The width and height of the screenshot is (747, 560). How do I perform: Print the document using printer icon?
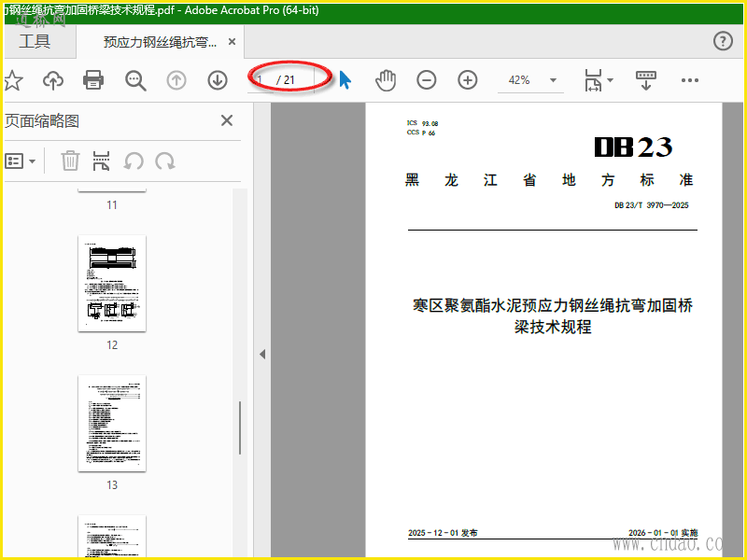(93, 80)
